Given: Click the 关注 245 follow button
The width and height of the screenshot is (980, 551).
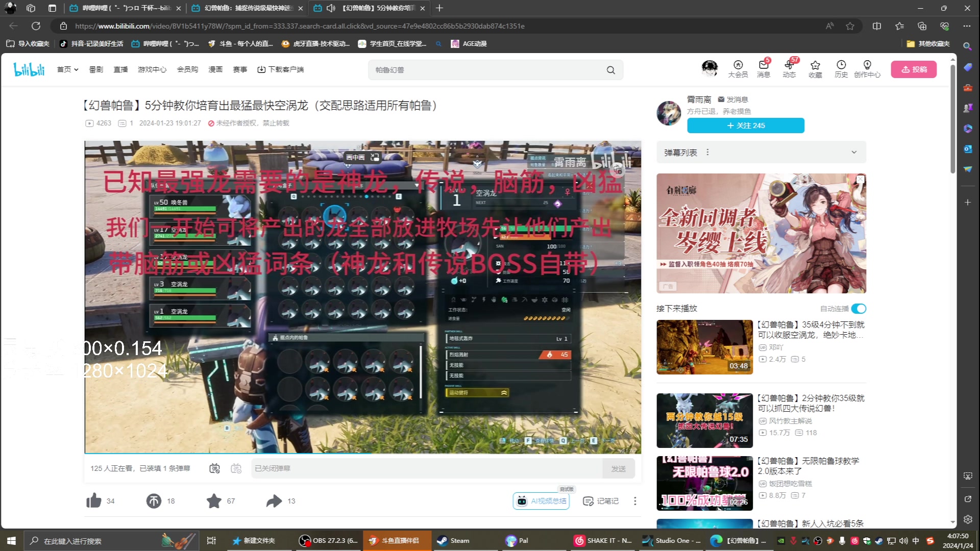Looking at the screenshot, I should pos(746,126).
